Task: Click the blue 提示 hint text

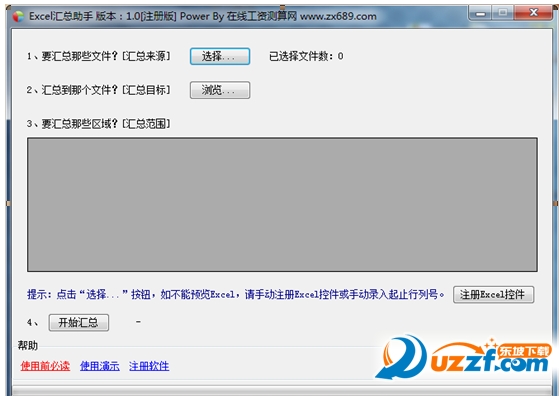Action: (236, 294)
